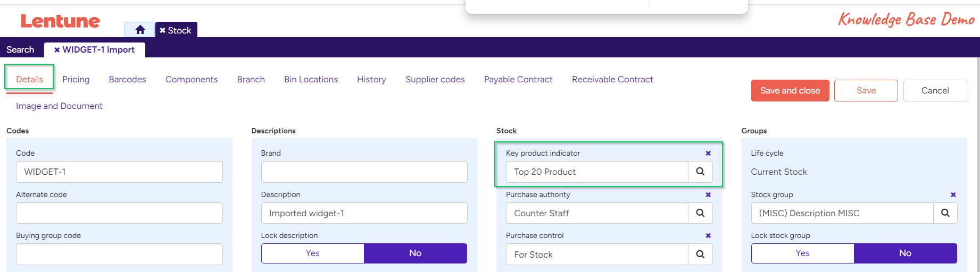This screenshot has width=980, height=272.
Task: Click the Knowledge Base Demo heading
Action: tap(907, 20)
